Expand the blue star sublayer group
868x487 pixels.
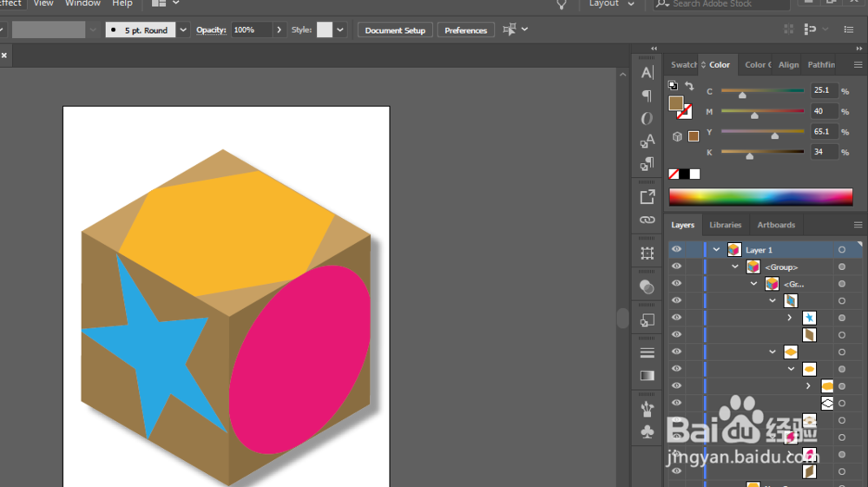click(789, 318)
